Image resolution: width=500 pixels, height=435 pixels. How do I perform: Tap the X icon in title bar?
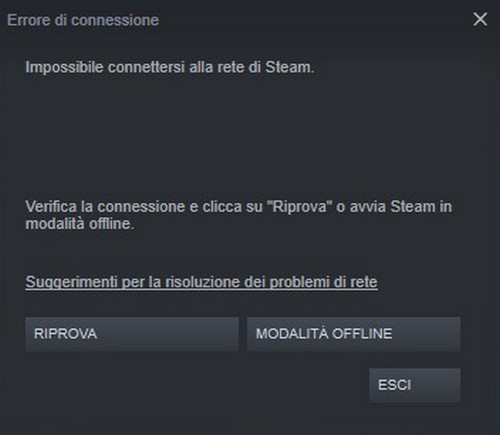click(x=480, y=19)
